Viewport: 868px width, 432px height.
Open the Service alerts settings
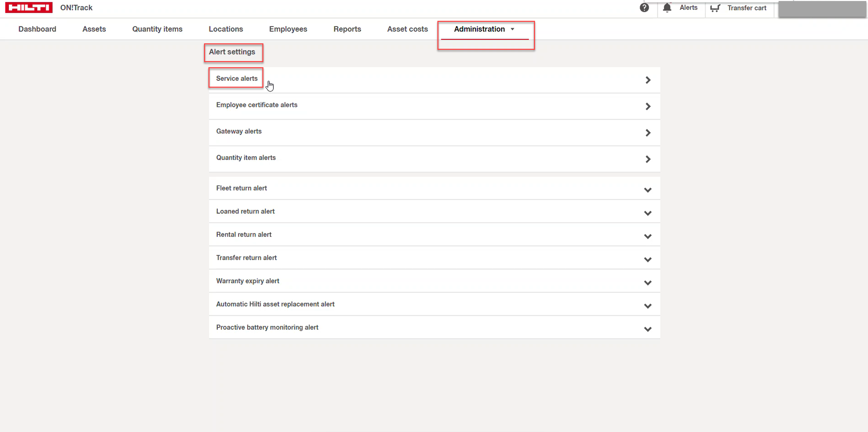[237, 78]
